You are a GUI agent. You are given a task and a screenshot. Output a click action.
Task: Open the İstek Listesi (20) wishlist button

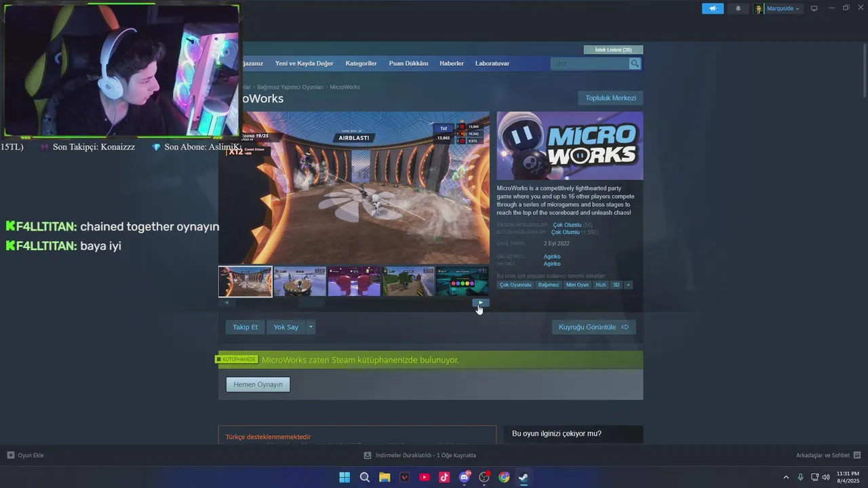(x=613, y=49)
